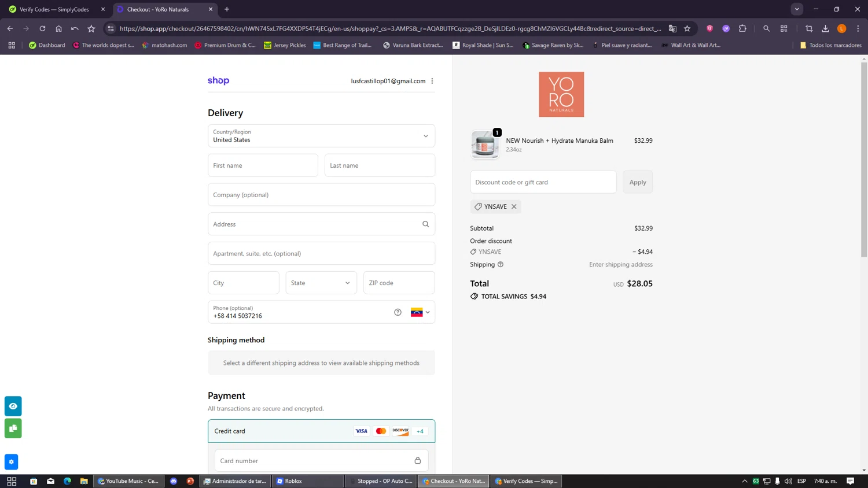Go back to the previous page

point(10,28)
